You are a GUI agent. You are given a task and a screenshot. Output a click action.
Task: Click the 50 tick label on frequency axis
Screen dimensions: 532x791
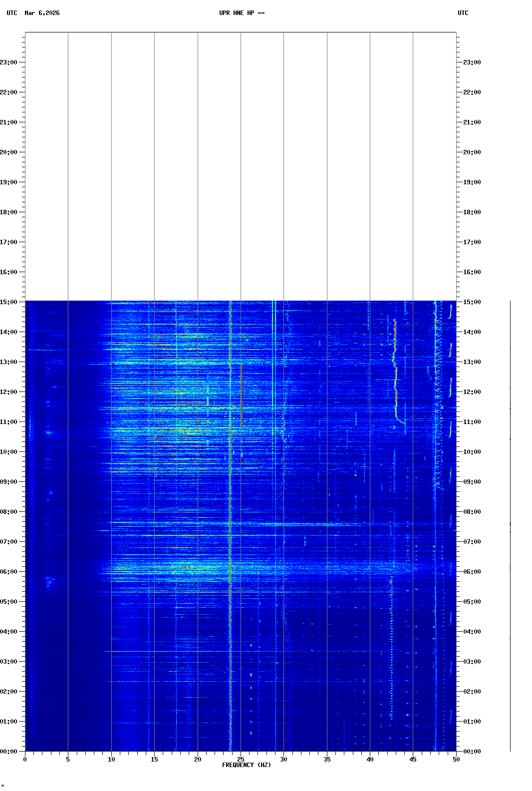point(456,760)
